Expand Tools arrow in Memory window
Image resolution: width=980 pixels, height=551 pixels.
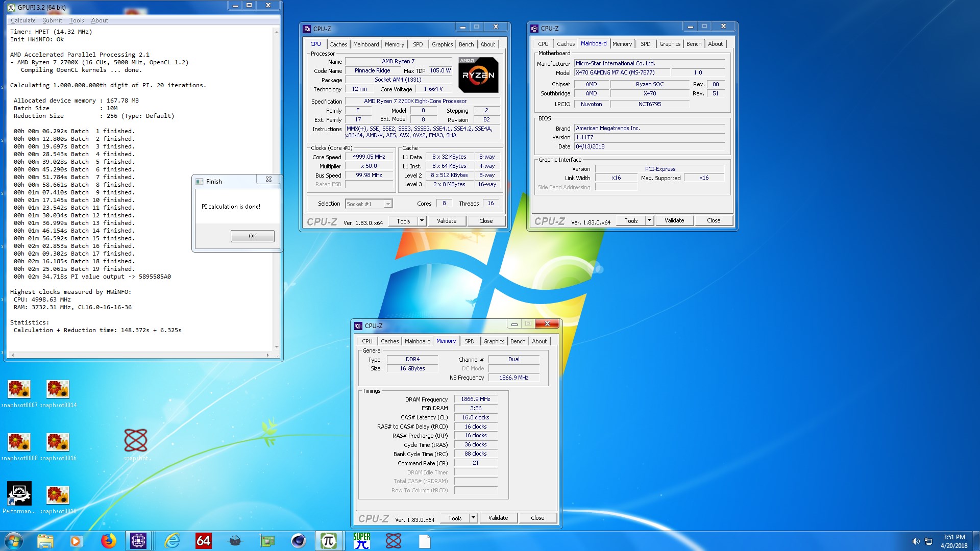[473, 518]
